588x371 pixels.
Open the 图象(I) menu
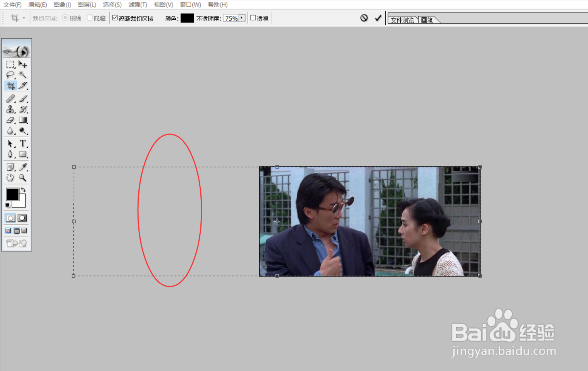pyautogui.click(x=62, y=5)
